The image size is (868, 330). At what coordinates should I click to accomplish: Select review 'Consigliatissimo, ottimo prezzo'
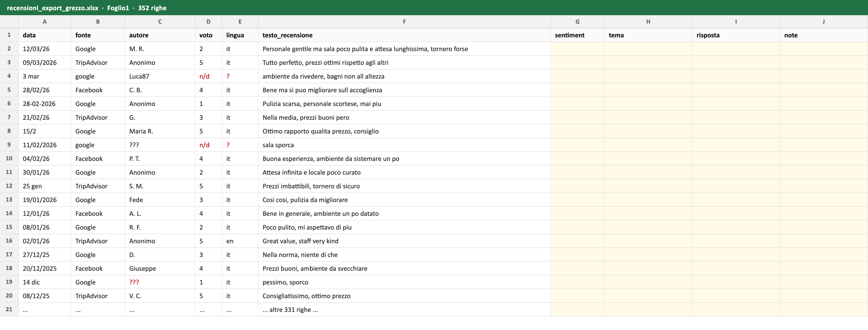(404, 296)
